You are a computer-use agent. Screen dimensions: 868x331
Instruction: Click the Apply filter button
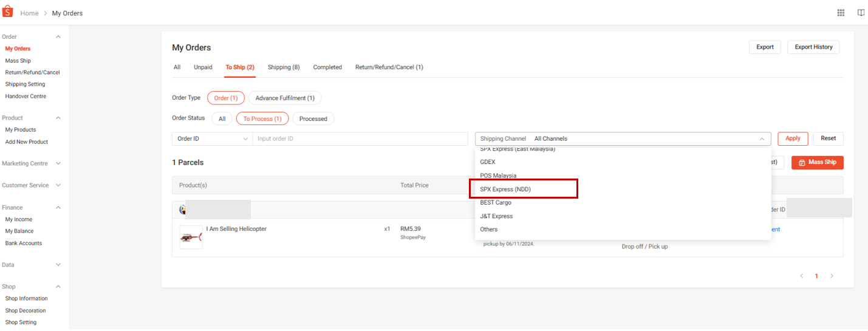point(793,138)
